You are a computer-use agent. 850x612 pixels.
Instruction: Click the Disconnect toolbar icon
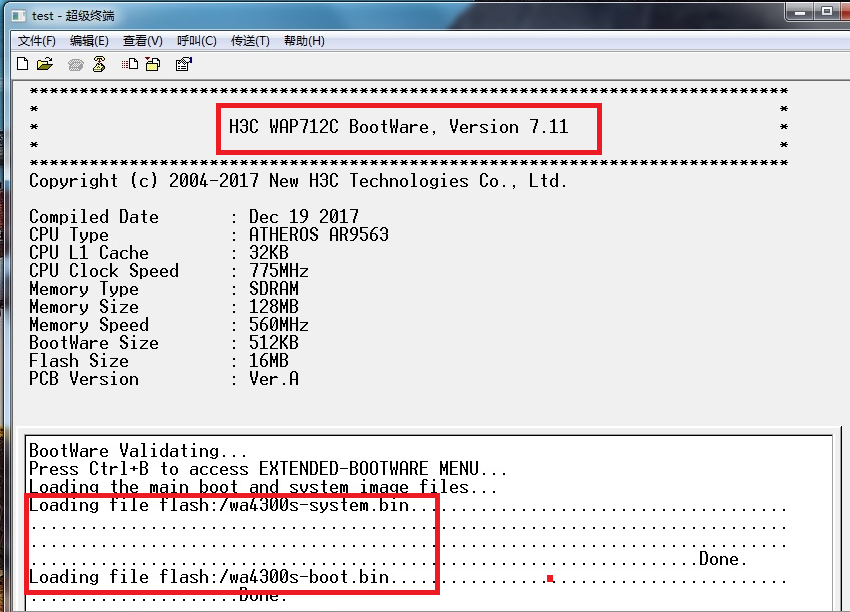99,64
